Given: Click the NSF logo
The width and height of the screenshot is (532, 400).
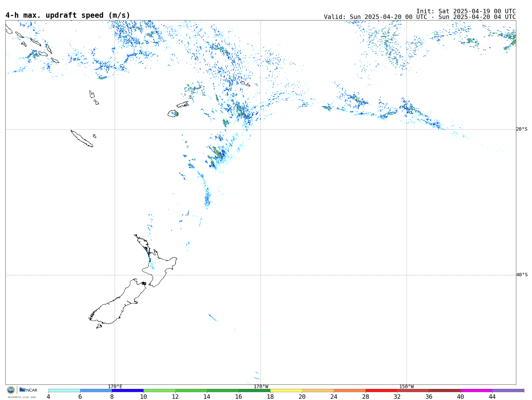Looking at the screenshot, I should tap(11, 390).
